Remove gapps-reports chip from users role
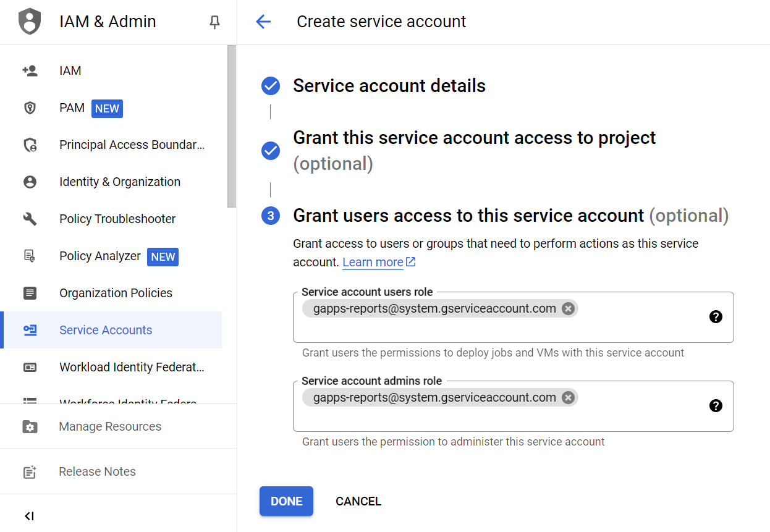 coord(568,309)
